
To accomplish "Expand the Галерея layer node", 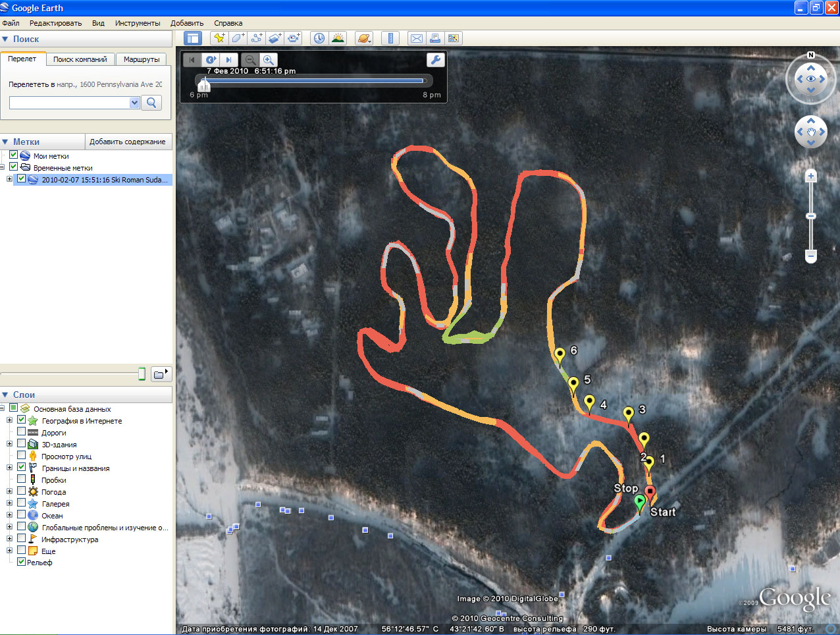I will click(x=9, y=503).
